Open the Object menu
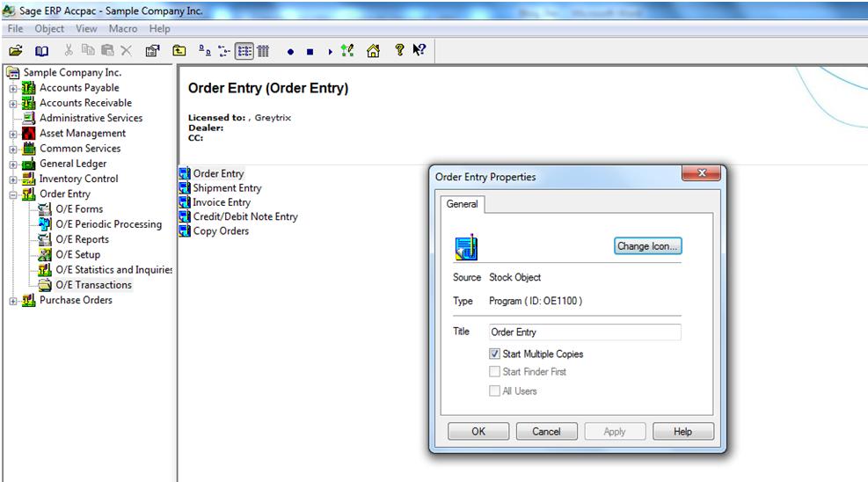This screenshot has width=868, height=482. coord(49,28)
